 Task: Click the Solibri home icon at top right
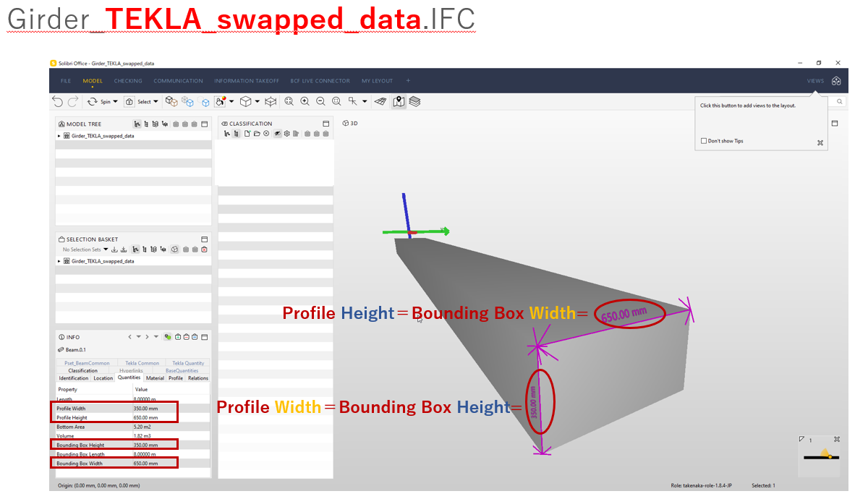point(836,81)
